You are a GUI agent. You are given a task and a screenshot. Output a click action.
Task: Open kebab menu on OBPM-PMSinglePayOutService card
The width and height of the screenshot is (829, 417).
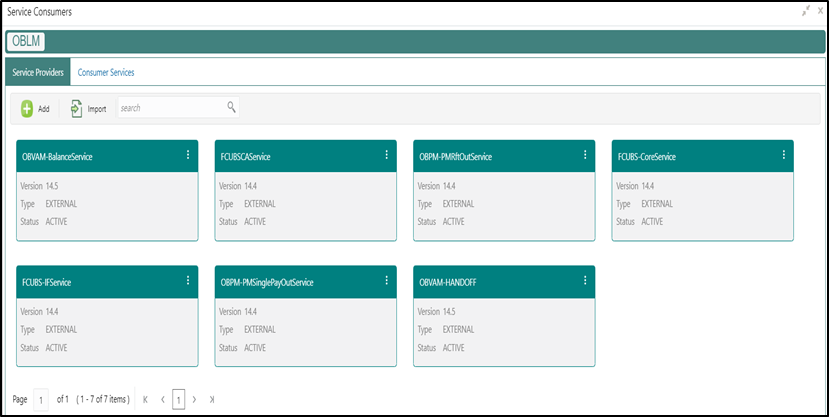[x=386, y=280]
